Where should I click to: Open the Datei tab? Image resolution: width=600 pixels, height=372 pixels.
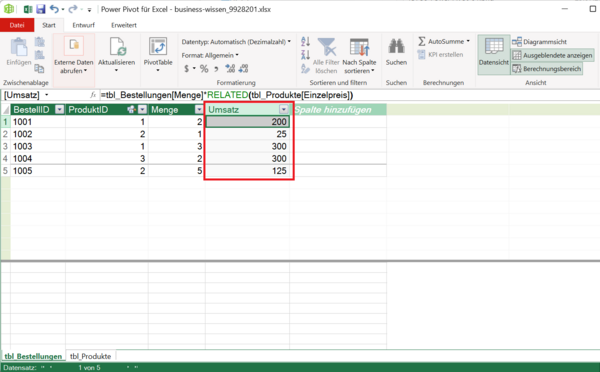click(x=17, y=25)
